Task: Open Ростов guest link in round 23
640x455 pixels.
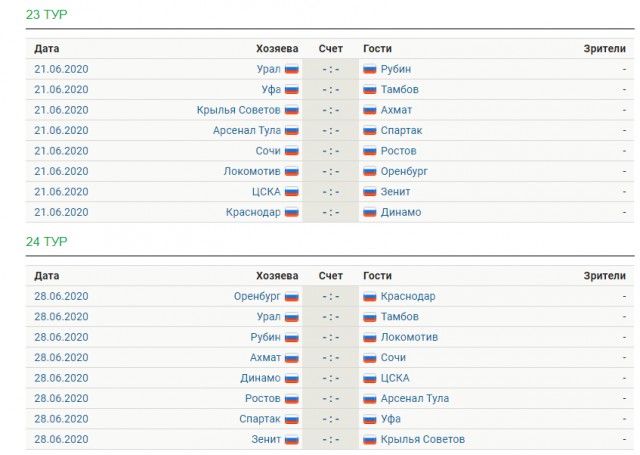Action: (x=398, y=151)
